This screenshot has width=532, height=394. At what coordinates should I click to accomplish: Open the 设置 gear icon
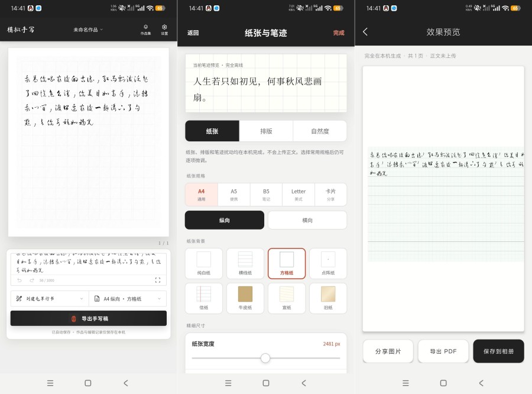pyautogui.click(x=164, y=30)
